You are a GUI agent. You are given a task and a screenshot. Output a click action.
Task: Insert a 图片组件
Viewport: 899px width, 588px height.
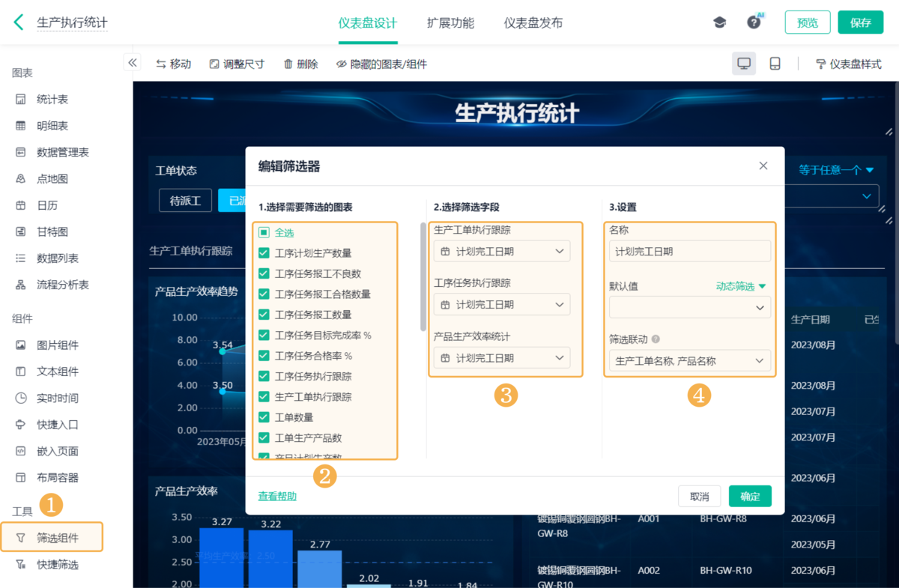pyautogui.click(x=58, y=345)
